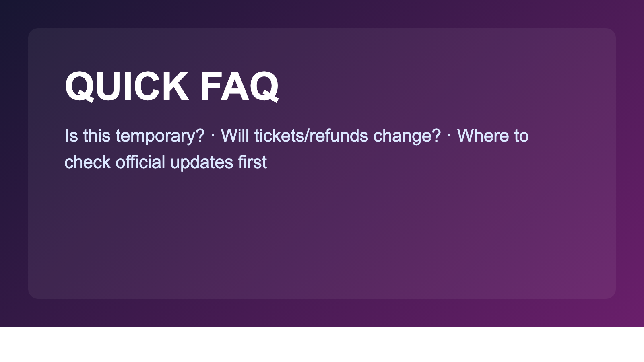The height and width of the screenshot is (362, 644).
Task: Click the word "updates" in the second line
Action: pyautogui.click(x=202, y=162)
